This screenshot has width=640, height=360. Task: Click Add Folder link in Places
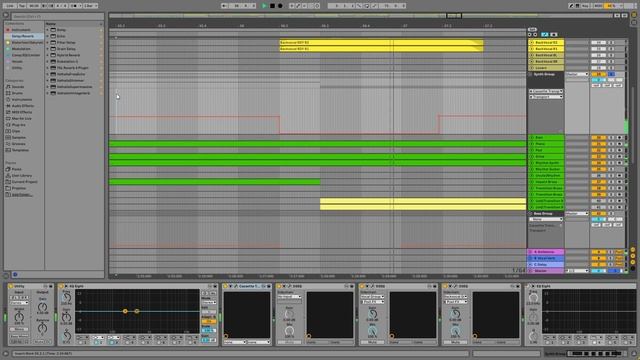click(x=22, y=195)
